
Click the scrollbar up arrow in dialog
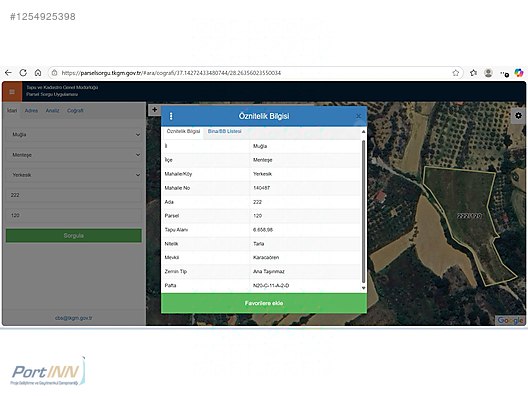click(363, 132)
